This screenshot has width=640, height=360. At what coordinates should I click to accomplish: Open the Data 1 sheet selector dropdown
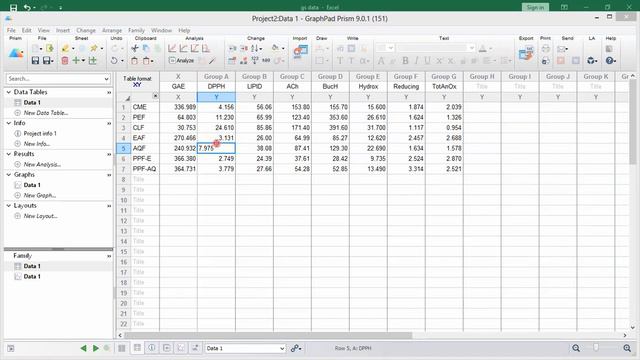pyautogui.click(x=282, y=348)
